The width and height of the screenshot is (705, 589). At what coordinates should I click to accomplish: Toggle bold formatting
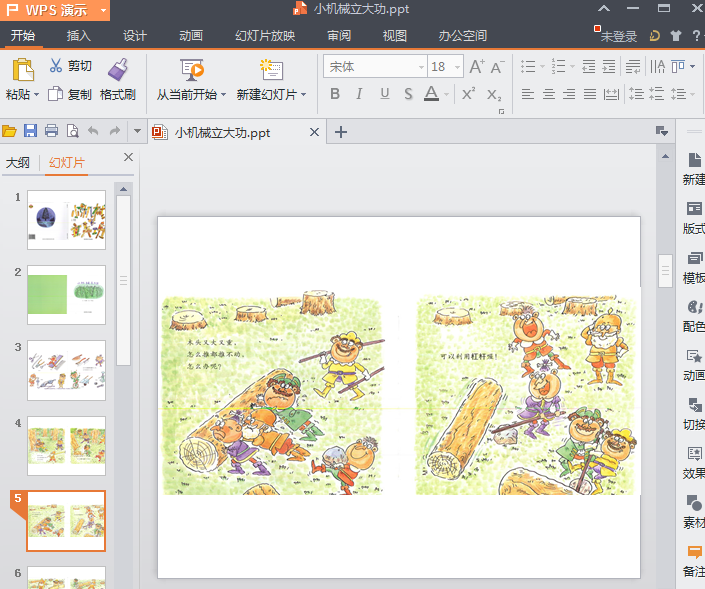[335, 94]
